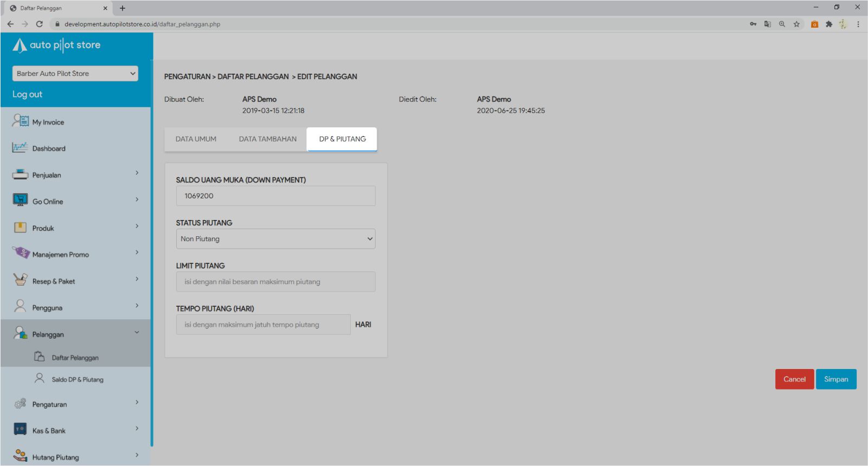Expand the Pengaturan menu chevron
This screenshot has width=868, height=466.
pos(137,403)
